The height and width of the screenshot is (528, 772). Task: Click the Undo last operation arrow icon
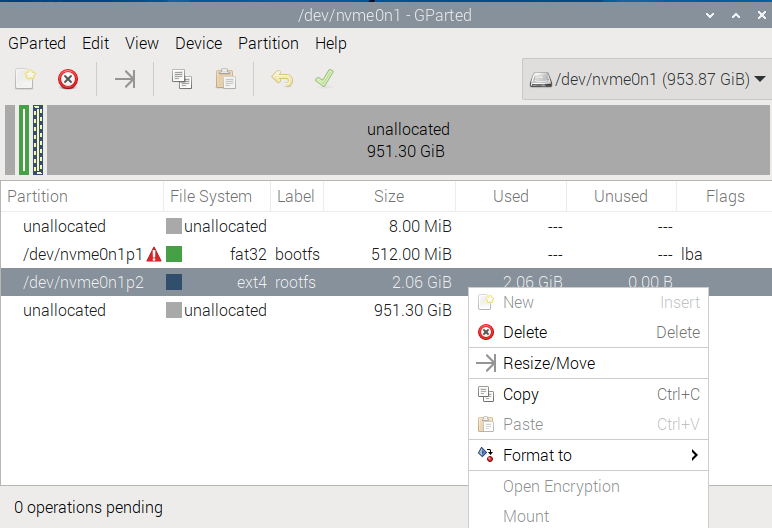click(282, 79)
